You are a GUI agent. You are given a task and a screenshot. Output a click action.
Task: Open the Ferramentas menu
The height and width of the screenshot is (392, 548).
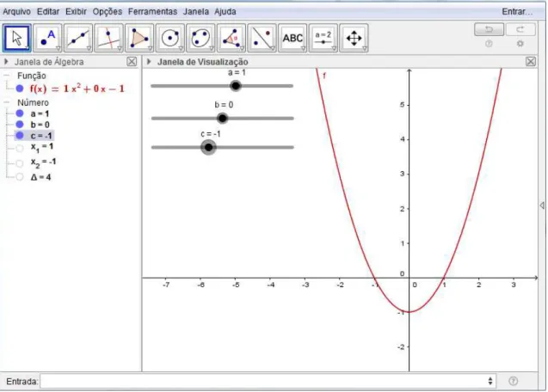pyautogui.click(x=153, y=11)
